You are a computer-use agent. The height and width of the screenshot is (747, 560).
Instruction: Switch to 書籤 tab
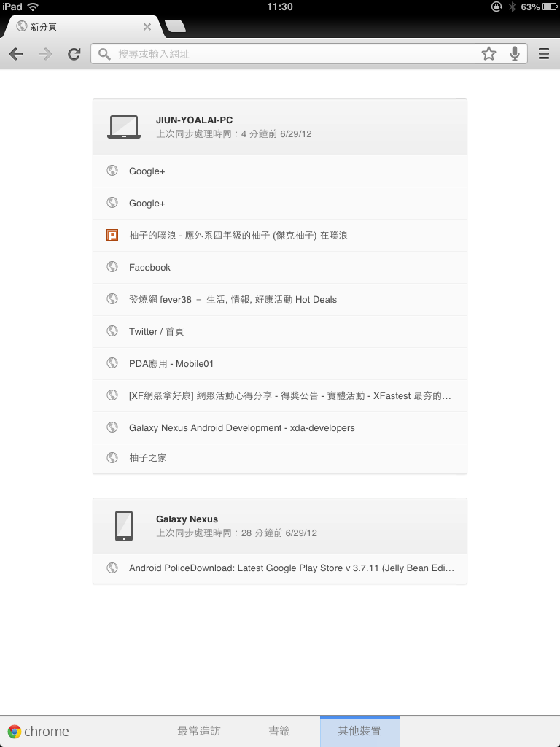point(279,731)
